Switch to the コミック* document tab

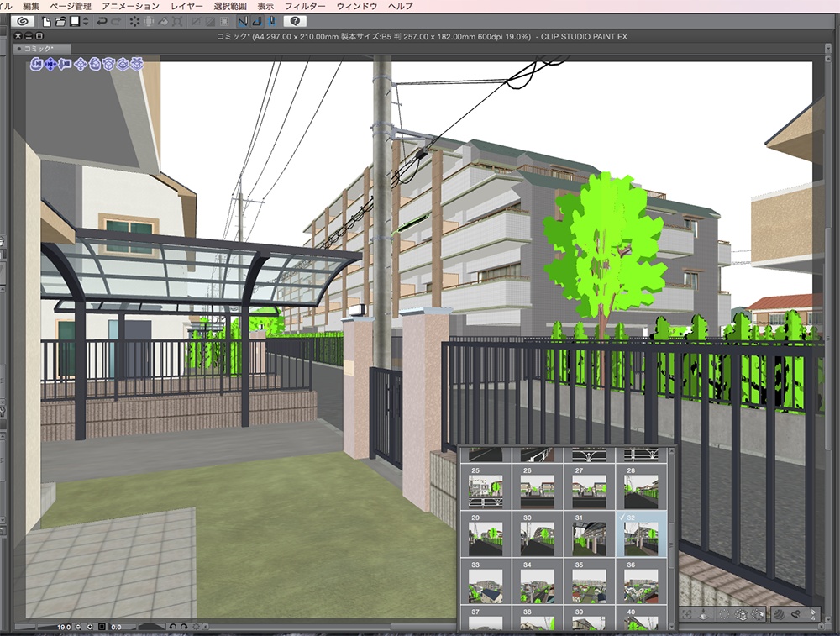coord(36,48)
